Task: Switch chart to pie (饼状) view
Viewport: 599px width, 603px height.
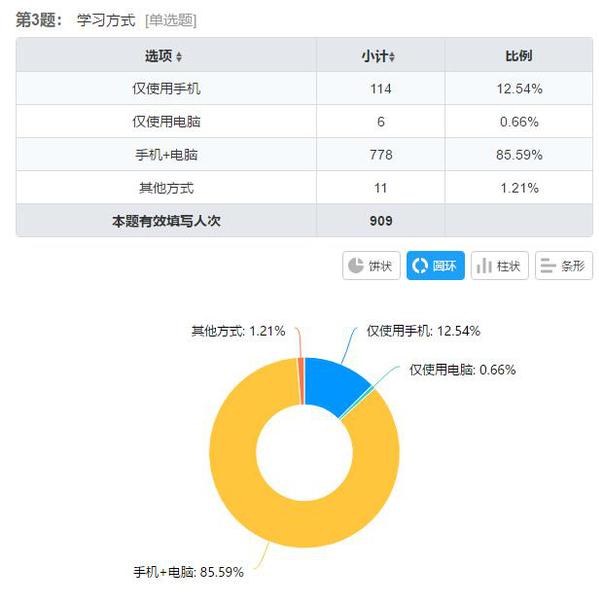Action: click(371, 265)
